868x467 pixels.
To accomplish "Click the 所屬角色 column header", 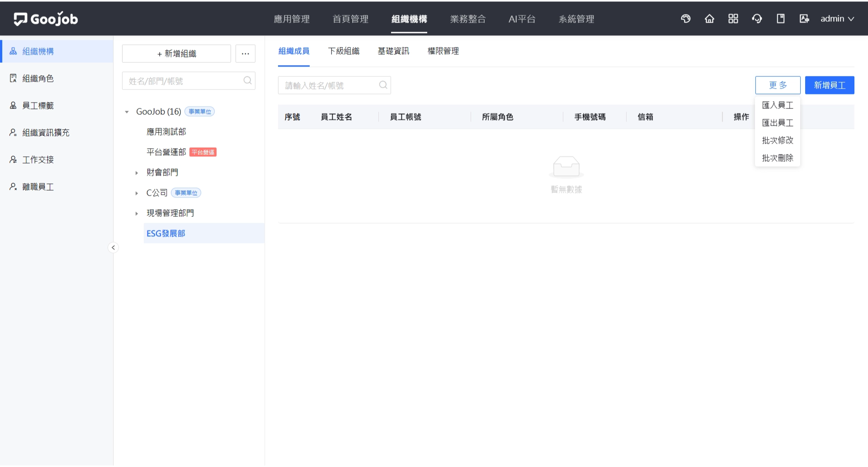I will coord(497,117).
